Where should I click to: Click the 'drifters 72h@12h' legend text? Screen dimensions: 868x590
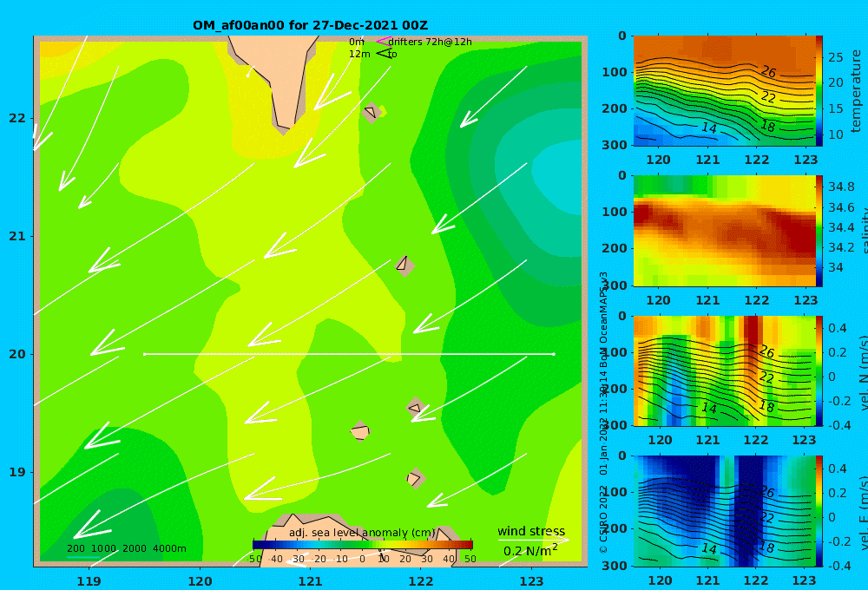[x=430, y=42]
